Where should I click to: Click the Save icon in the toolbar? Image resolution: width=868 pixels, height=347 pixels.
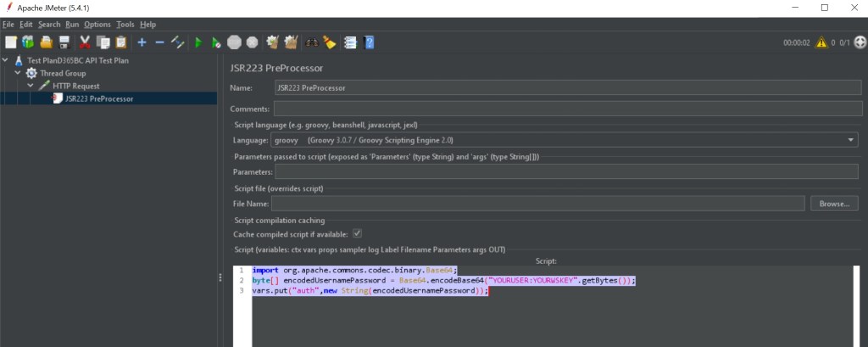click(x=63, y=42)
